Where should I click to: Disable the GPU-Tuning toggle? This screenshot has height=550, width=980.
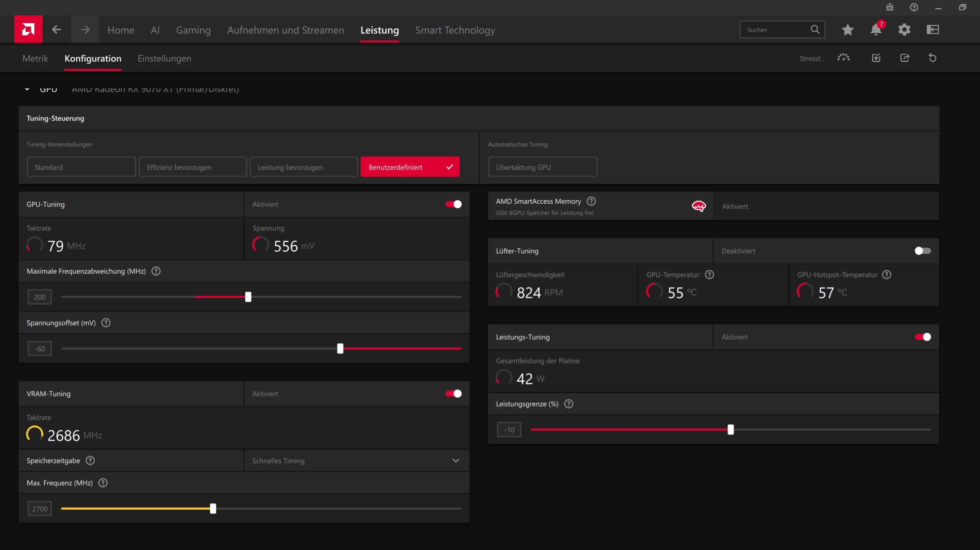pyautogui.click(x=453, y=204)
